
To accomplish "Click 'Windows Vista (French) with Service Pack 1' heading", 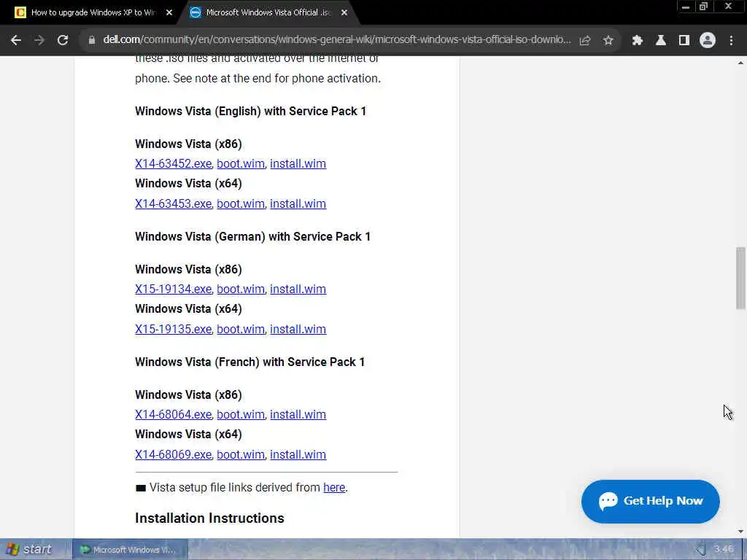I will [x=249, y=362].
